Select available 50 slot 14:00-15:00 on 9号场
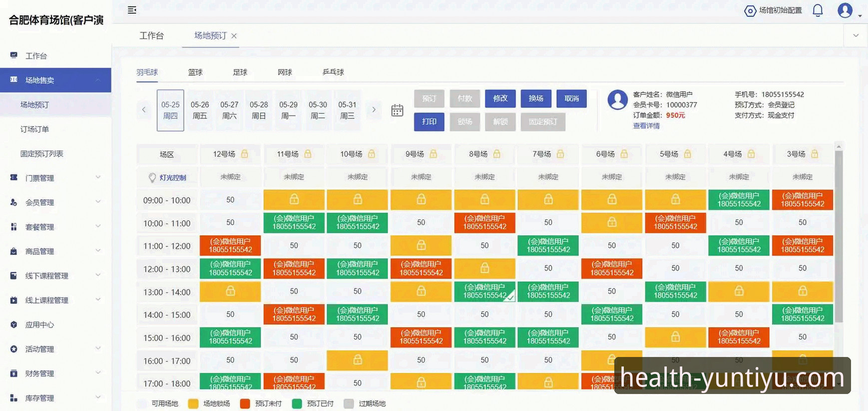 [421, 314]
